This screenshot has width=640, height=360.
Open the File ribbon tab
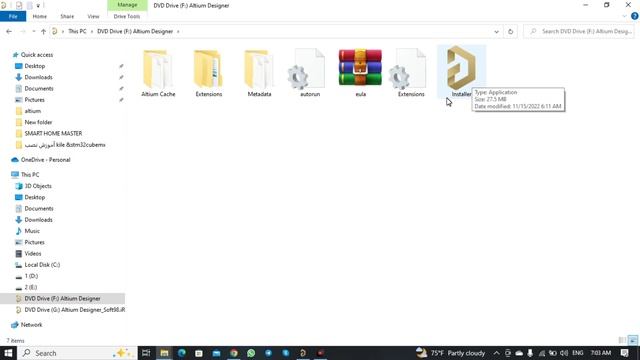tap(13, 16)
